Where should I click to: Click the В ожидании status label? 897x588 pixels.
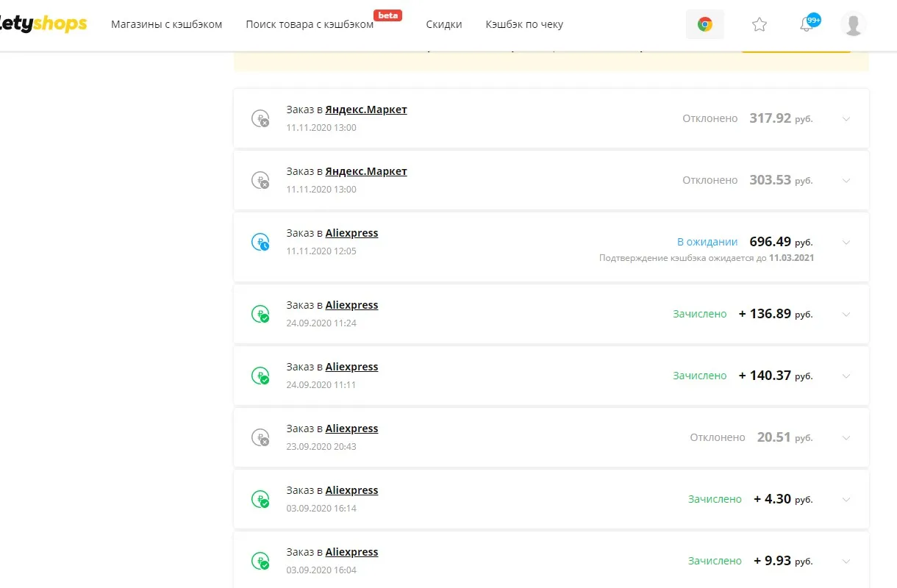pos(707,242)
